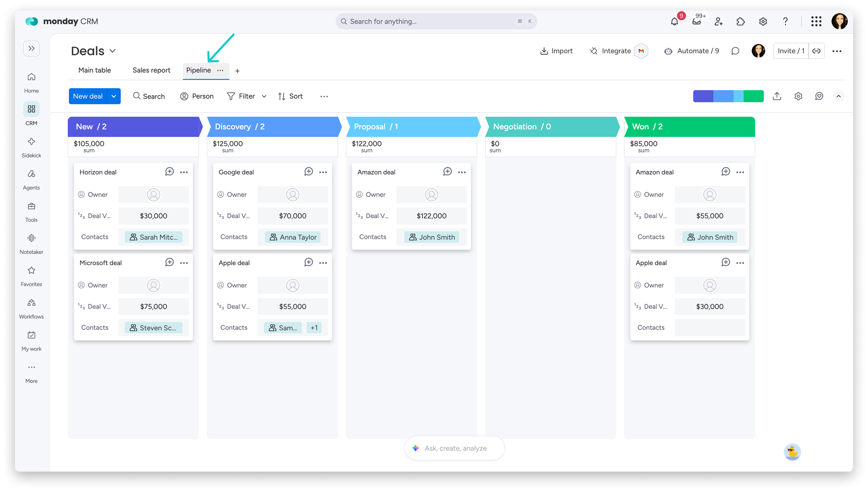The height and width of the screenshot is (491, 868).
Task: Open the pipeline view settings gear
Action: coord(798,96)
